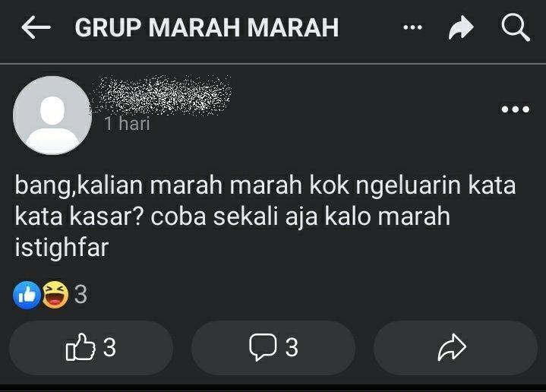
Task: Tap the comment bubble outline icon
Action: coord(263,347)
